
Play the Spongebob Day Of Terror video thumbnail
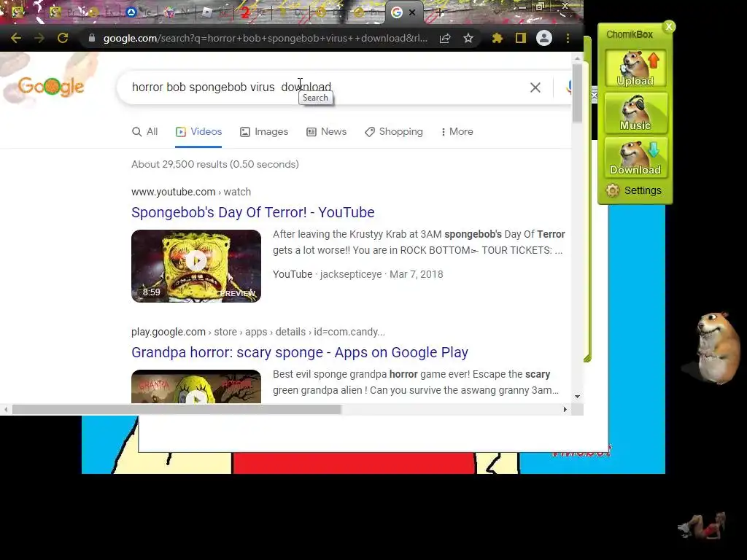pyautogui.click(x=196, y=265)
